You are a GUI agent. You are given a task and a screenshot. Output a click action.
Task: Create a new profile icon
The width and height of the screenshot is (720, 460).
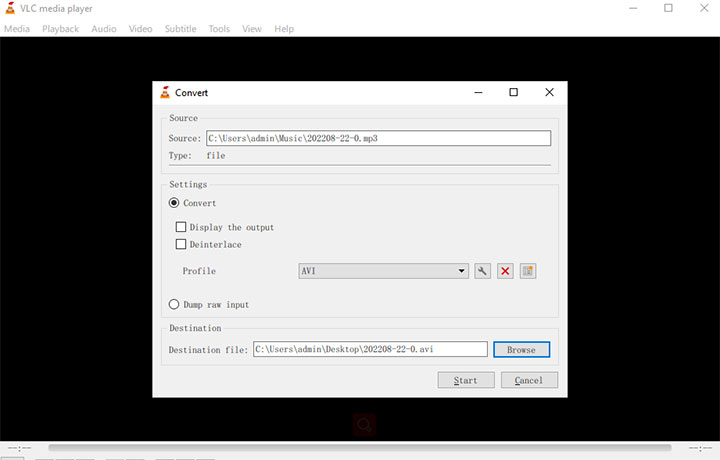click(528, 271)
